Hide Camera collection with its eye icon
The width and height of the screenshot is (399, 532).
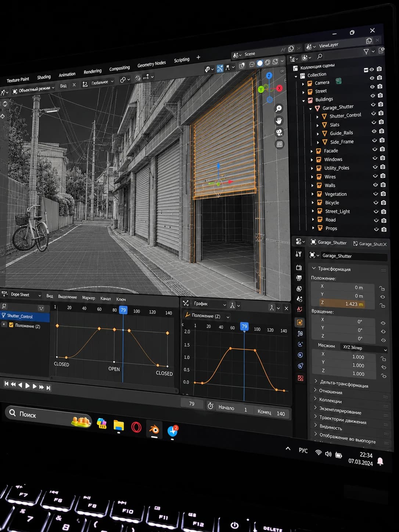pyautogui.click(x=372, y=78)
